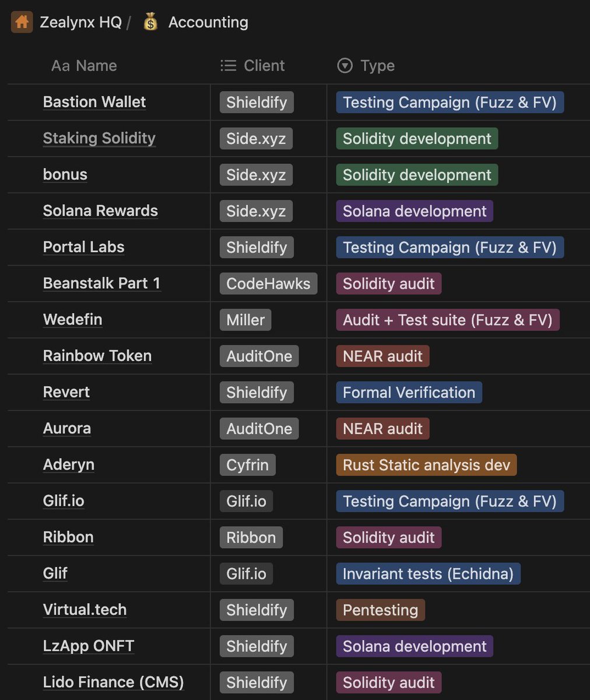Click the Aa icon in Name column header
The image size is (590, 700).
pyautogui.click(x=61, y=65)
